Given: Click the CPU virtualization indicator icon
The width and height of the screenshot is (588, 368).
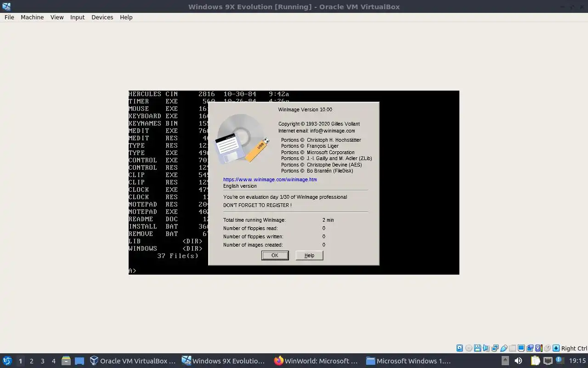Looking at the screenshot, I should (539, 348).
